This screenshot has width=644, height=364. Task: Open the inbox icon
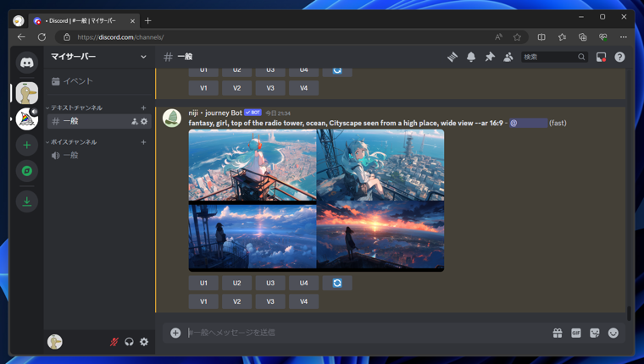pos(602,57)
